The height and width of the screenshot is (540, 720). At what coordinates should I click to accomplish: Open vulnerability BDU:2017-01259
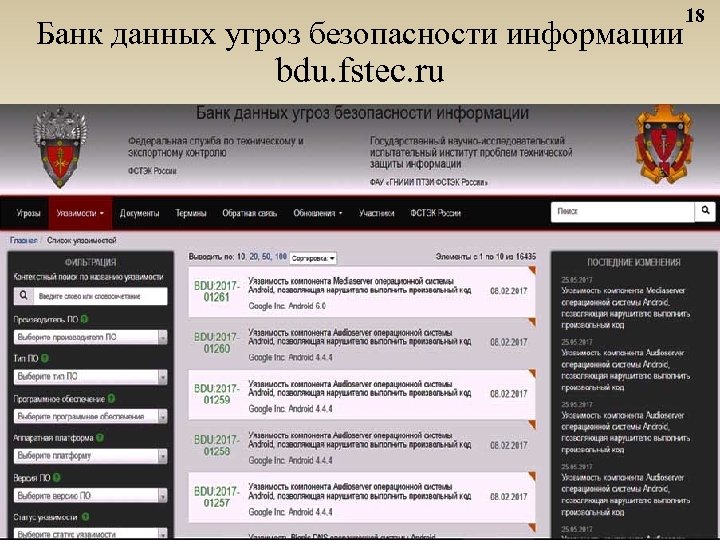217,394
